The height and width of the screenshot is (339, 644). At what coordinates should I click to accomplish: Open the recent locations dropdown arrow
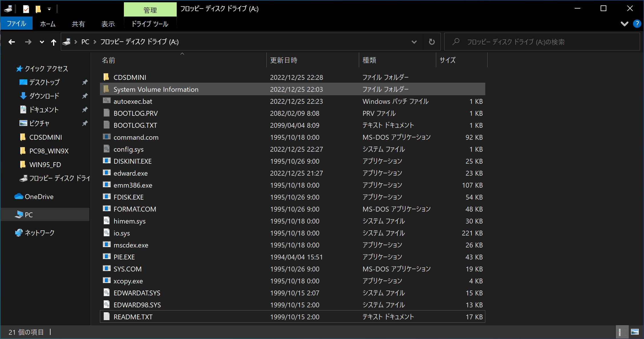pos(42,42)
